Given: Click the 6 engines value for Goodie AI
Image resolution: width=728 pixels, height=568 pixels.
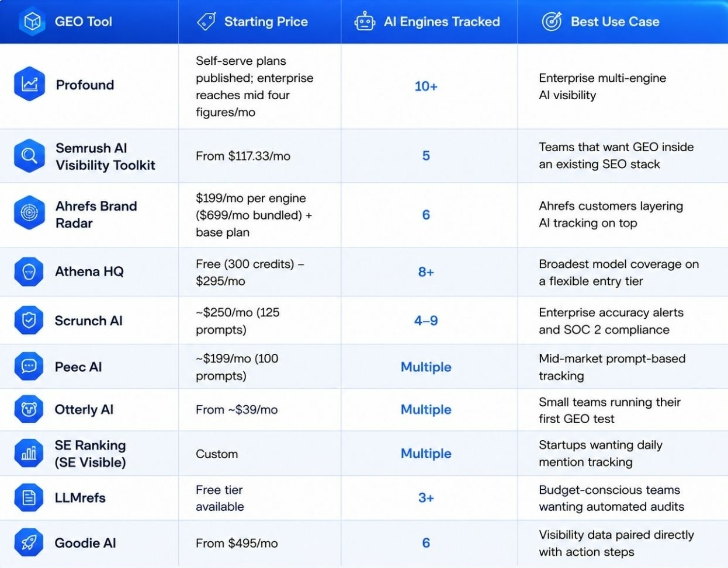Looking at the screenshot, I should coord(426,543).
